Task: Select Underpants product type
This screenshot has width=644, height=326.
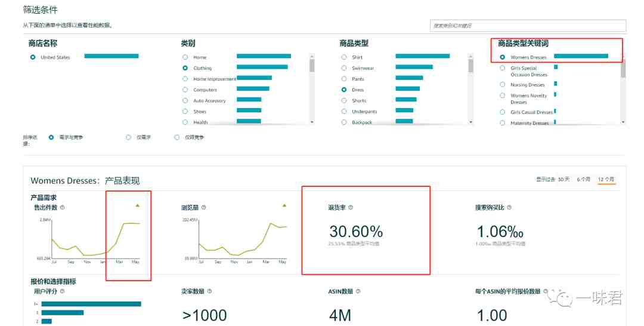Action: [344, 112]
